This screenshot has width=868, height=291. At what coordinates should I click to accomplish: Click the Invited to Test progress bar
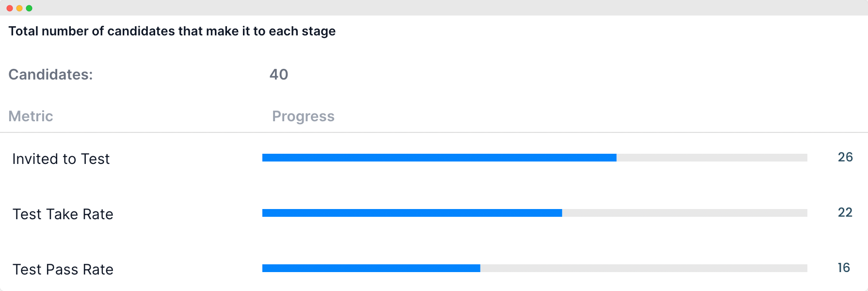coord(534,158)
